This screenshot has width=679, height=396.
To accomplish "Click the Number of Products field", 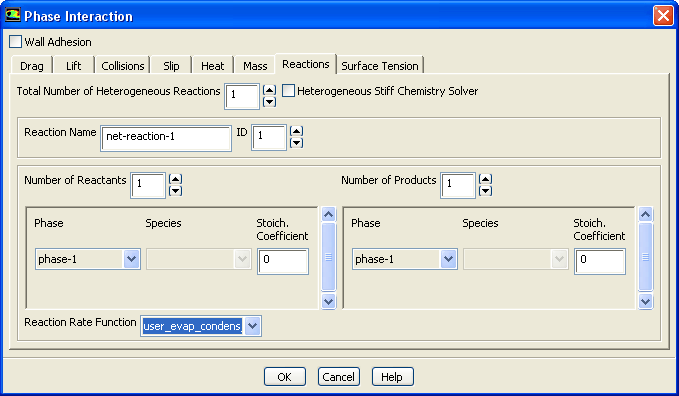I will click(x=458, y=185).
